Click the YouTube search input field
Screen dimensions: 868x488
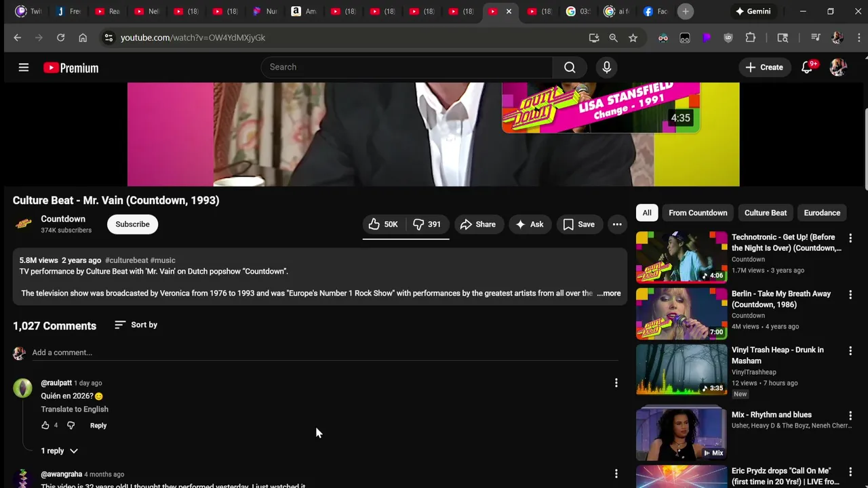(x=406, y=67)
